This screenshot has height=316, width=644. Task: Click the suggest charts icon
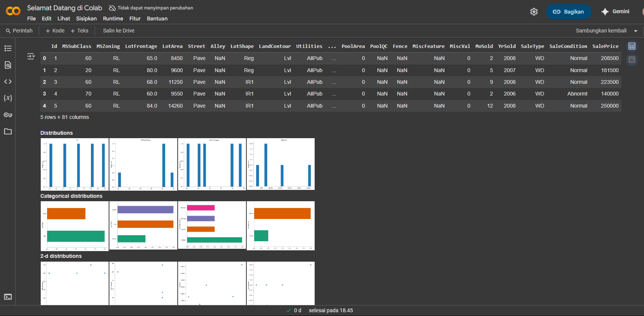(x=632, y=60)
